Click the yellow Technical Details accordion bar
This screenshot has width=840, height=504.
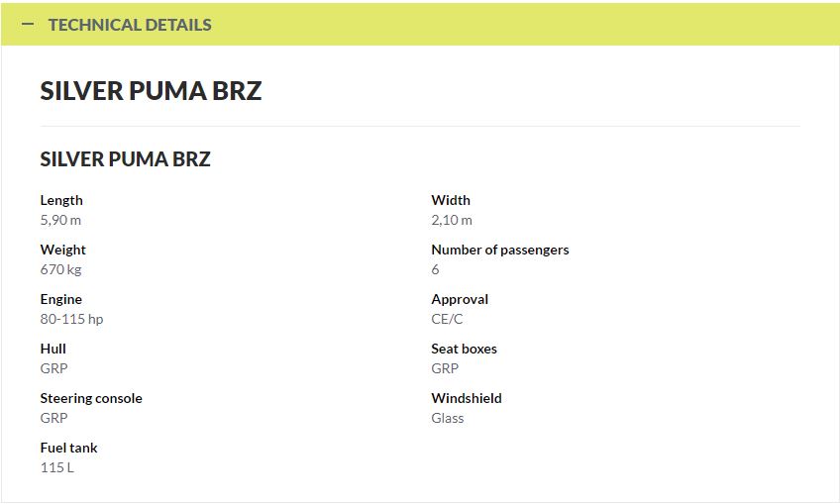420,24
